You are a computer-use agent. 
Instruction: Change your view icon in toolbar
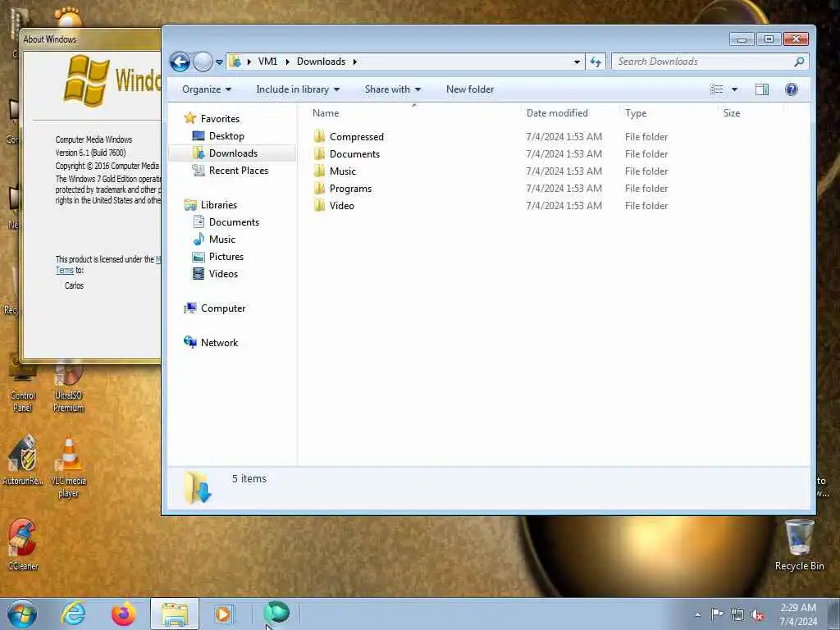(716, 89)
